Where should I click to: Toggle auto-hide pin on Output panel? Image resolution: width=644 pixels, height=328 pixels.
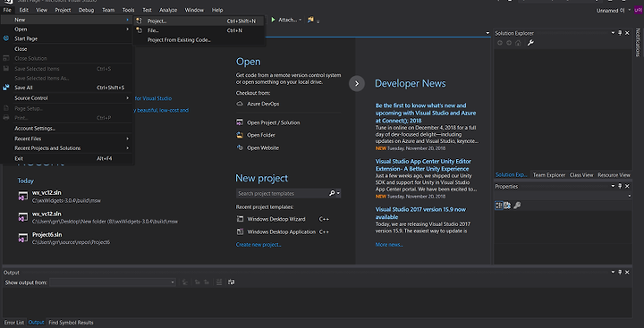620,273
